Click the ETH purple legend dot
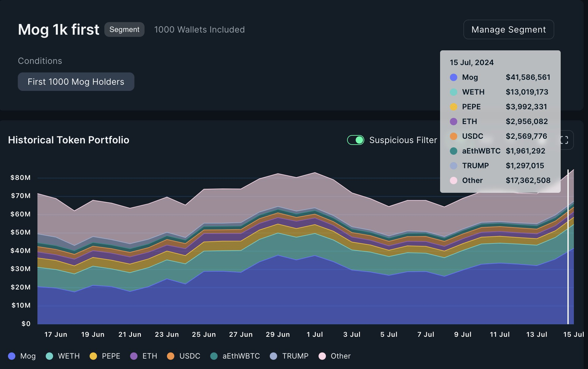 pos(134,356)
